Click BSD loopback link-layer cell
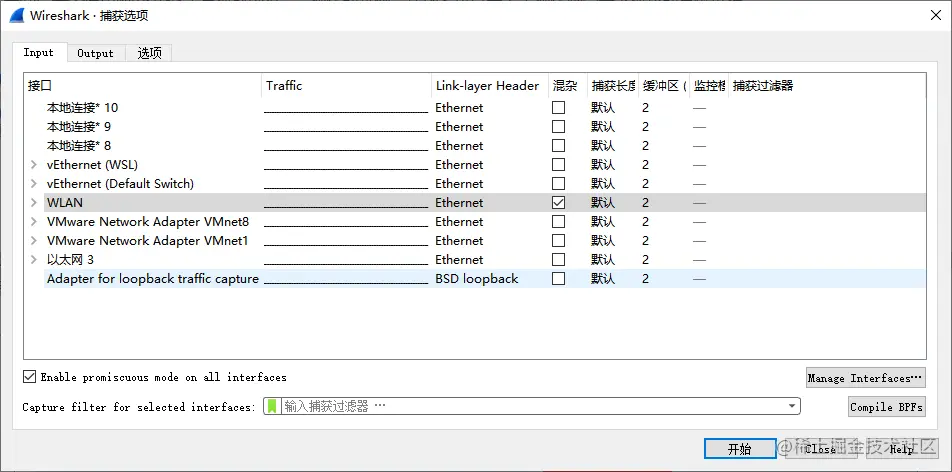This screenshot has width=952, height=472. 477,278
